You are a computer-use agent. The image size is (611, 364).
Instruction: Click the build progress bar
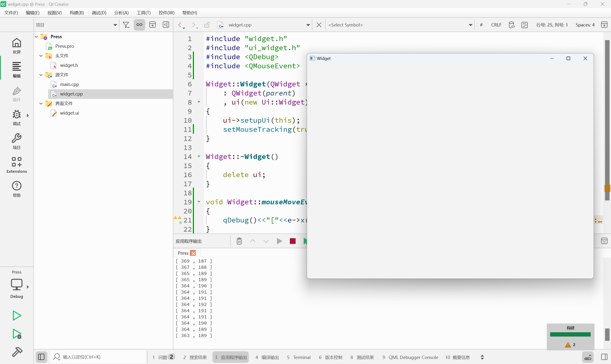click(x=570, y=334)
